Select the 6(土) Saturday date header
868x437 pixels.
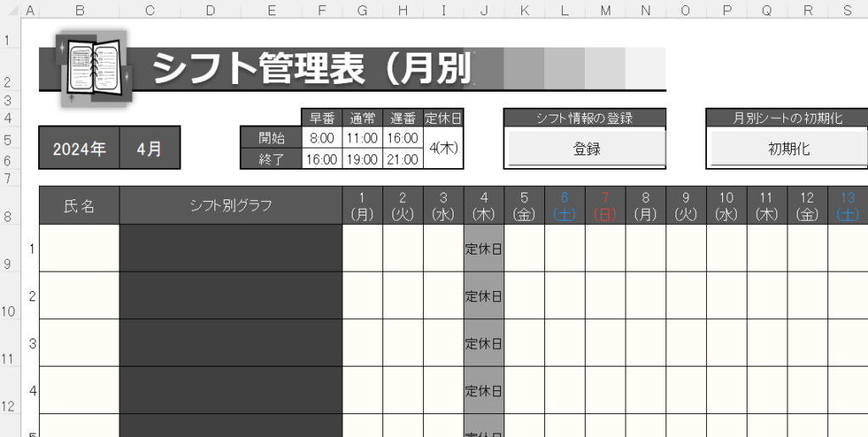565,206
